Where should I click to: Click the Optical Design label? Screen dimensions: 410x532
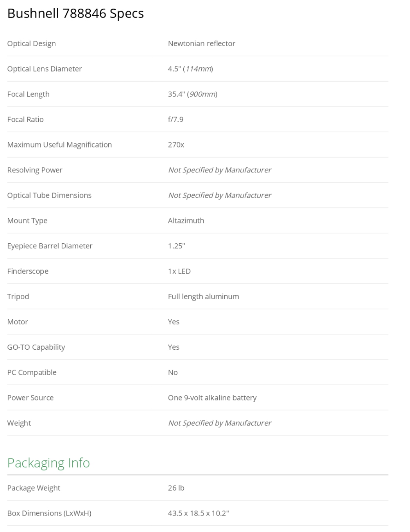click(x=31, y=43)
